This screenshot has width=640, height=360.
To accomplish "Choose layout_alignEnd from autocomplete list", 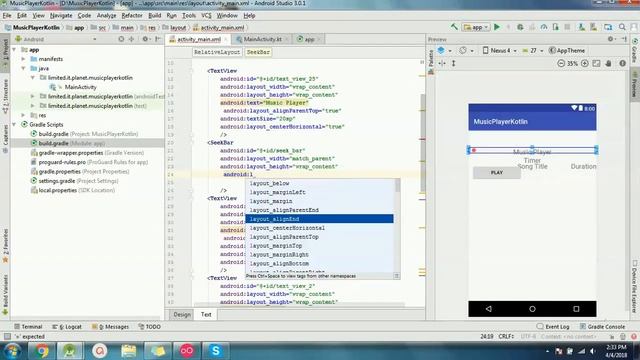I will [320, 219].
